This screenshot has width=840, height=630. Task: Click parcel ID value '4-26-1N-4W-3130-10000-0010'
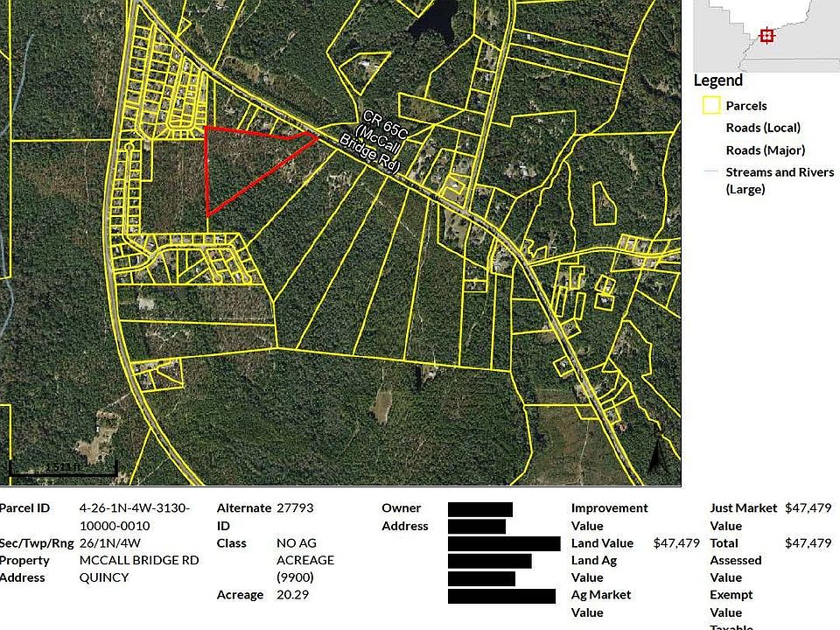(x=135, y=516)
